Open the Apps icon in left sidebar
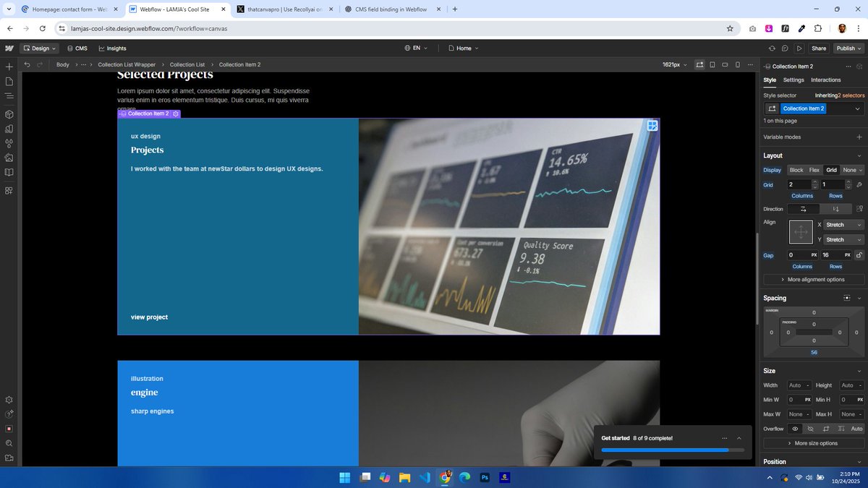The height and width of the screenshot is (488, 868). pos(9,191)
